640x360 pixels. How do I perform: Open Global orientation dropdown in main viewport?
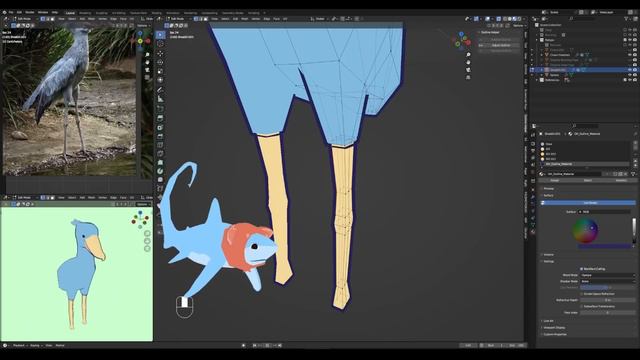[x=320, y=19]
